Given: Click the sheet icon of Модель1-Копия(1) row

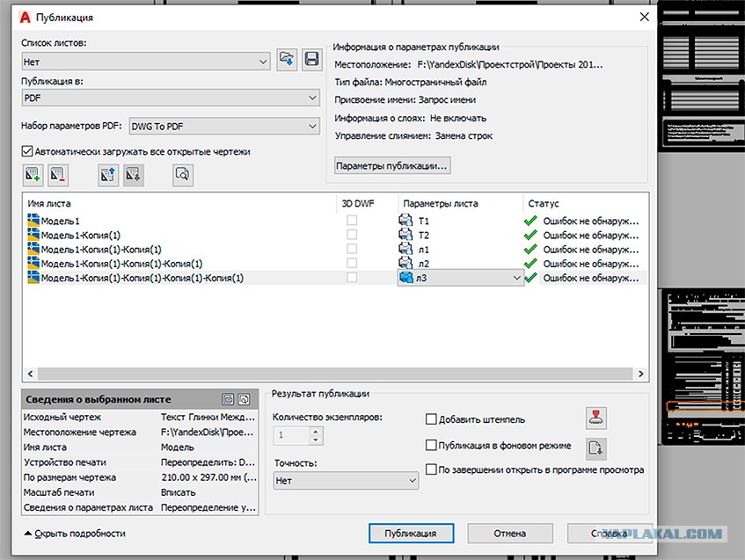Looking at the screenshot, I should [x=33, y=235].
